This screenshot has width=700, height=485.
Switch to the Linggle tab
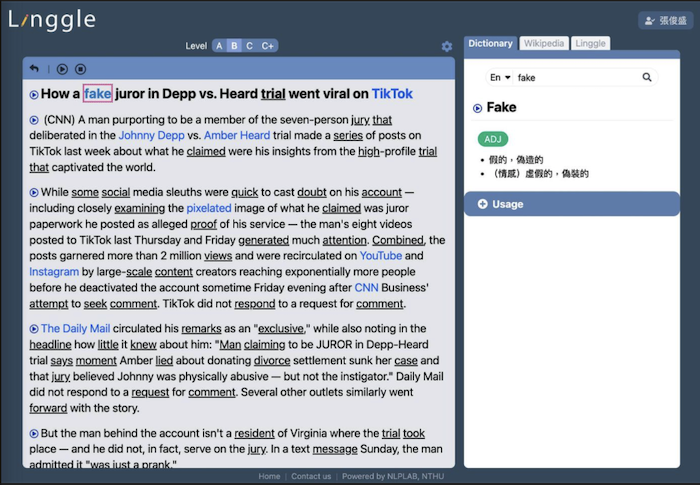[x=590, y=43]
